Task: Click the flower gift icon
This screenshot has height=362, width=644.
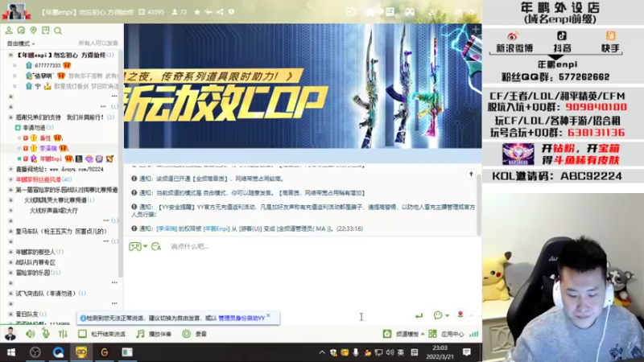Action: pos(460,315)
